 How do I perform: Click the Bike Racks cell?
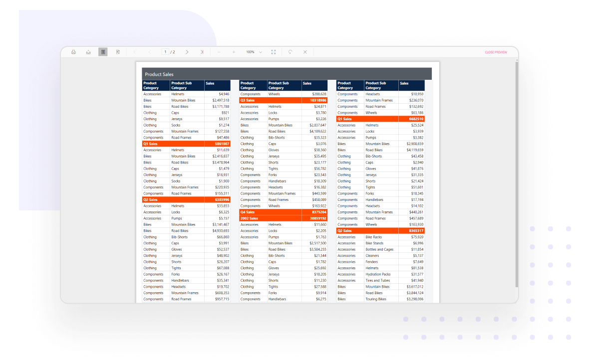[374, 237]
